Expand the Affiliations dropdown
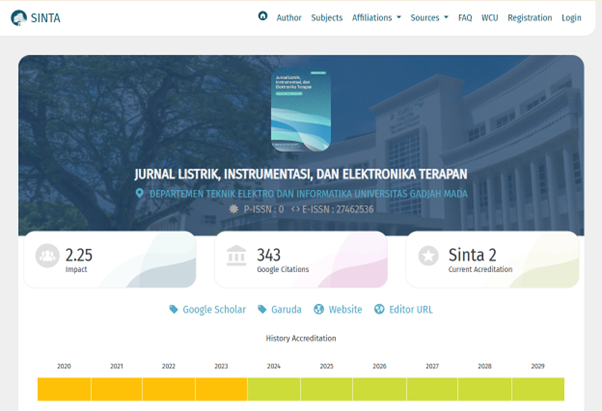 [376, 18]
